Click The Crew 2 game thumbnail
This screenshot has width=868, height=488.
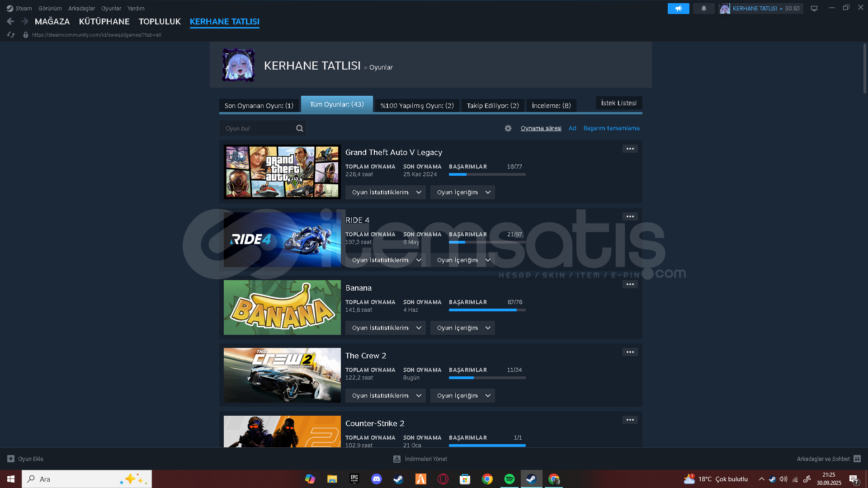tap(282, 375)
